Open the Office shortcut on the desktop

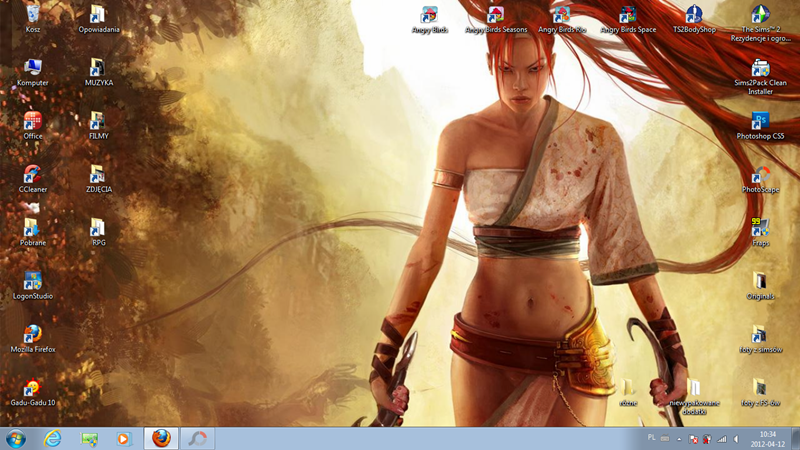(33, 126)
